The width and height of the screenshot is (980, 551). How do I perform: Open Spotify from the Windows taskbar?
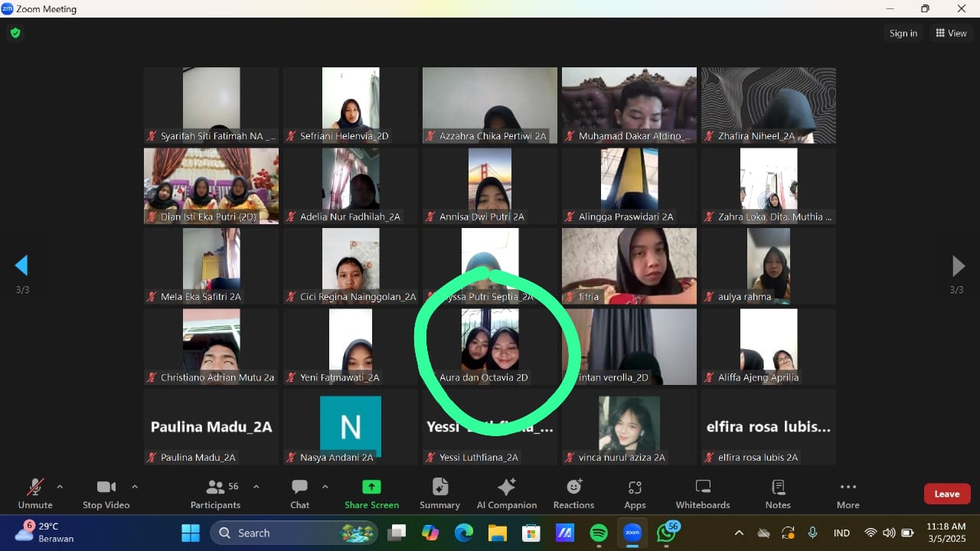point(599,533)
